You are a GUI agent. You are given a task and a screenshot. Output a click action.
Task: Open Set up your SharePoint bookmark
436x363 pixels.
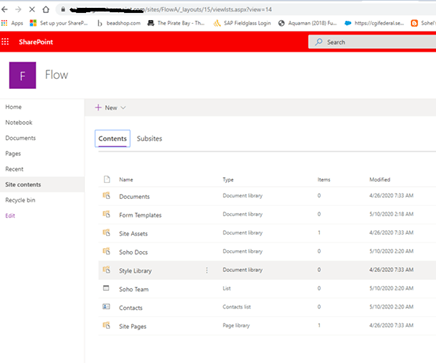click(59, 23)
